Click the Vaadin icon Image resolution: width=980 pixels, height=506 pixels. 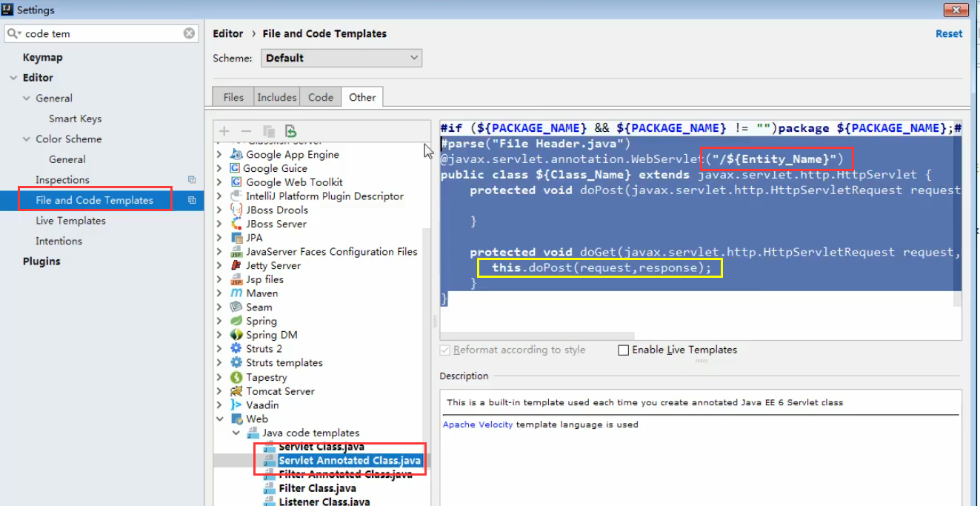(x=236, y=405)
